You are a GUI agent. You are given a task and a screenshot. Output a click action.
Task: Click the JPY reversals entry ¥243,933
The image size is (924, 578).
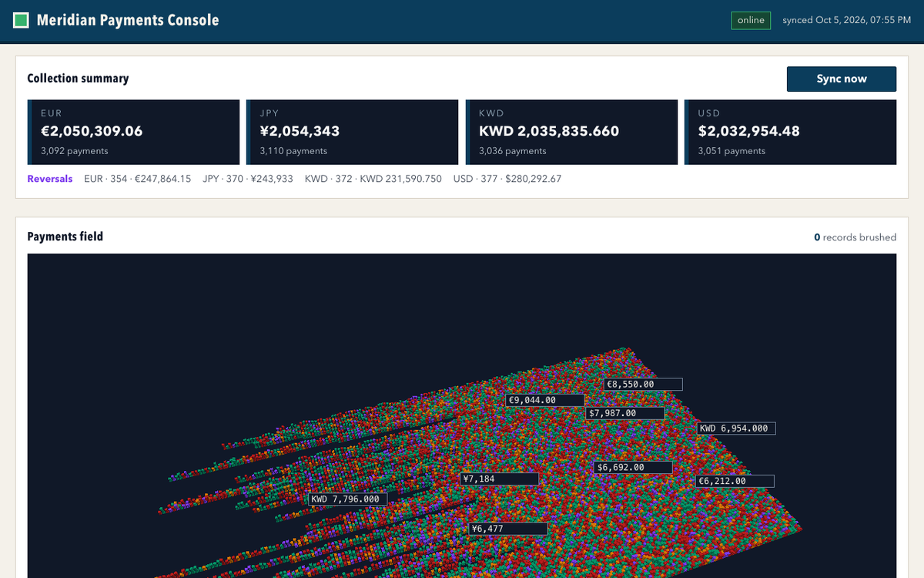pyautogui.click(x=248, y=179)
